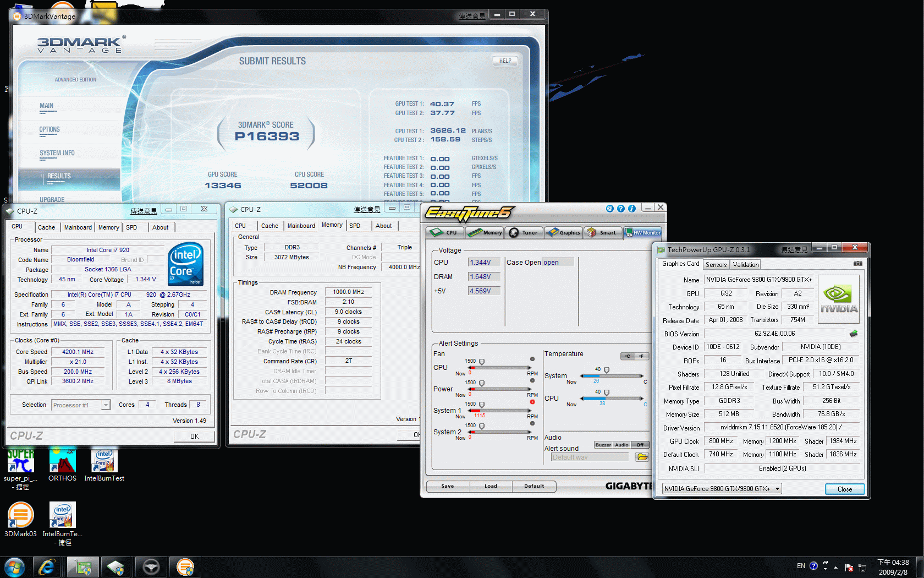The image size is (924, 578).
Task: Click the Intel Core i7 logo in CPU-Z
Action: (x=185, y=264)
